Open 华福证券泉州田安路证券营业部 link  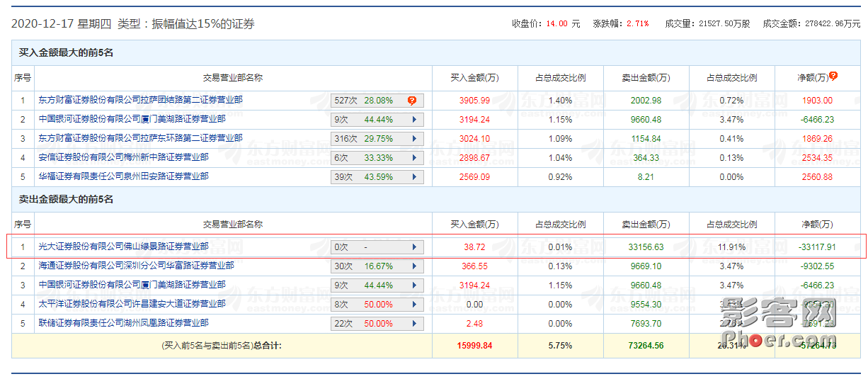[124, 176]
